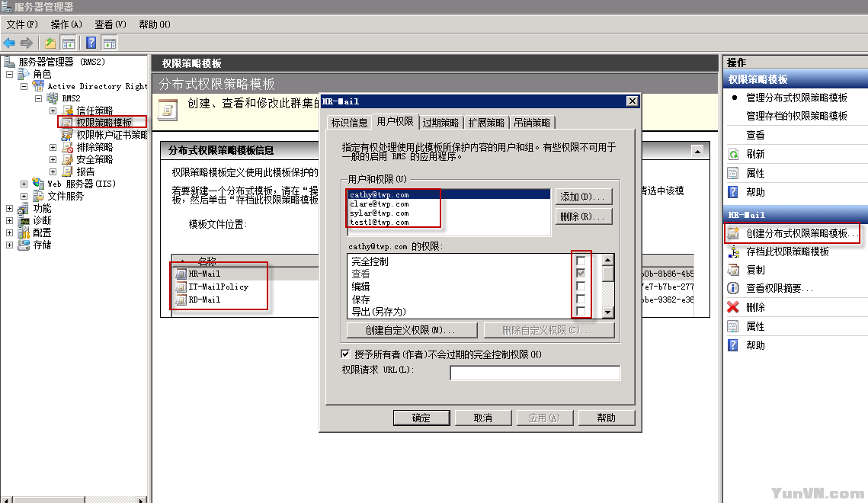Click the permissions list scroll-up arrow
This screenshot has height=503, width=868.
pyautogui.click(x=608, y=260)
